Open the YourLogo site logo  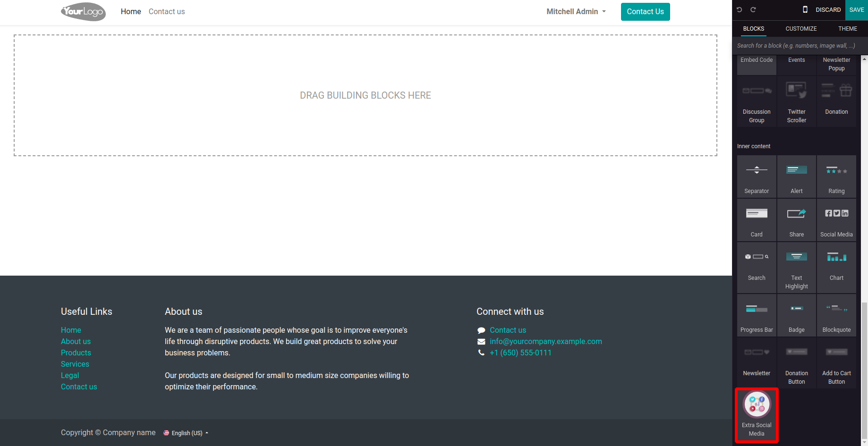tap(83, 11)
